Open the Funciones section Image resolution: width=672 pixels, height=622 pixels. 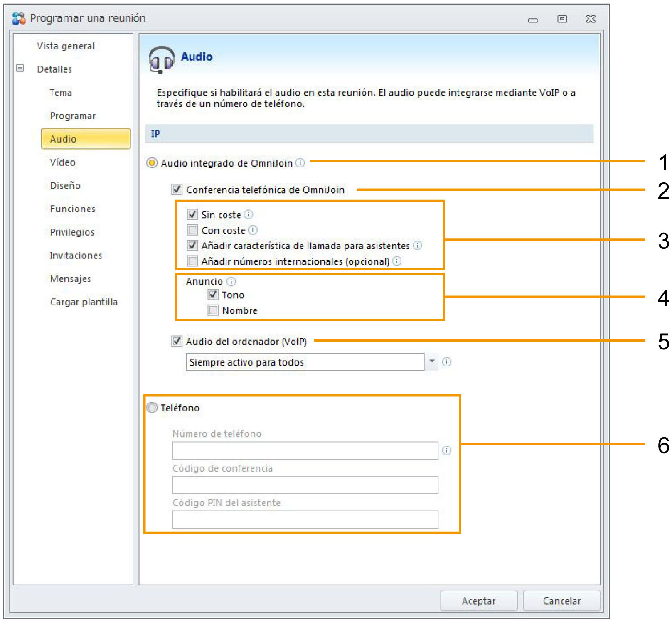pos(73,209)
